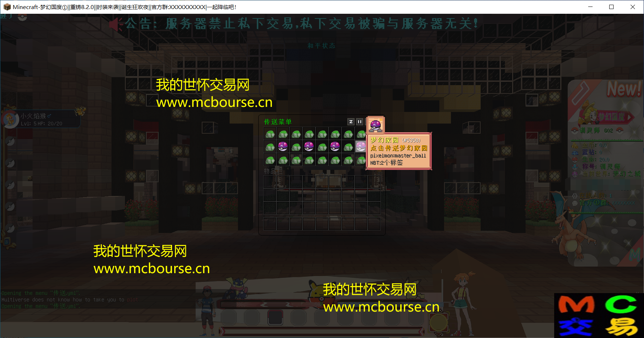Click the first green stone in the teleport menu's middle row
Viewport: 644px width, 338px height.
pyautogui.click(x=270, y=147)
